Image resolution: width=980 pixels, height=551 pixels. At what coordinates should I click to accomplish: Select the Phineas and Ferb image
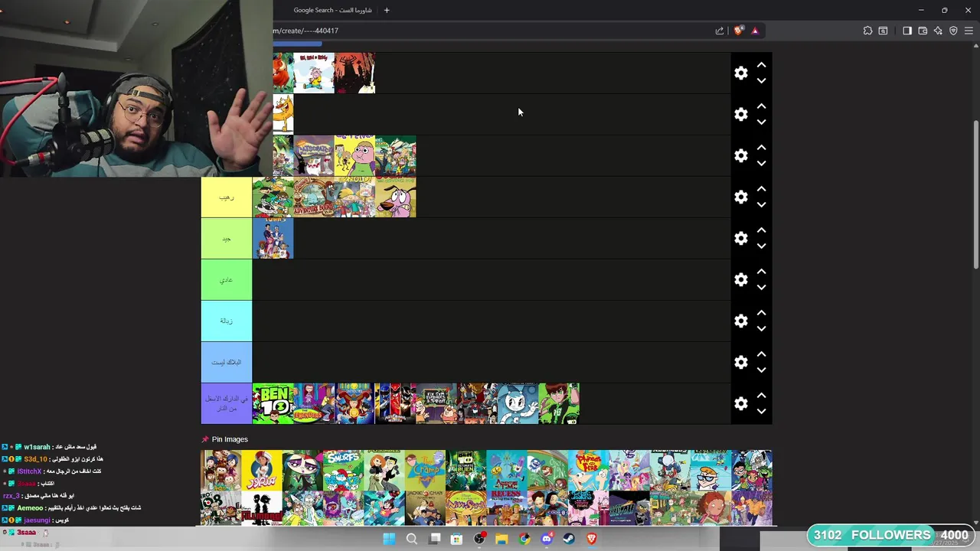point(588,470)
